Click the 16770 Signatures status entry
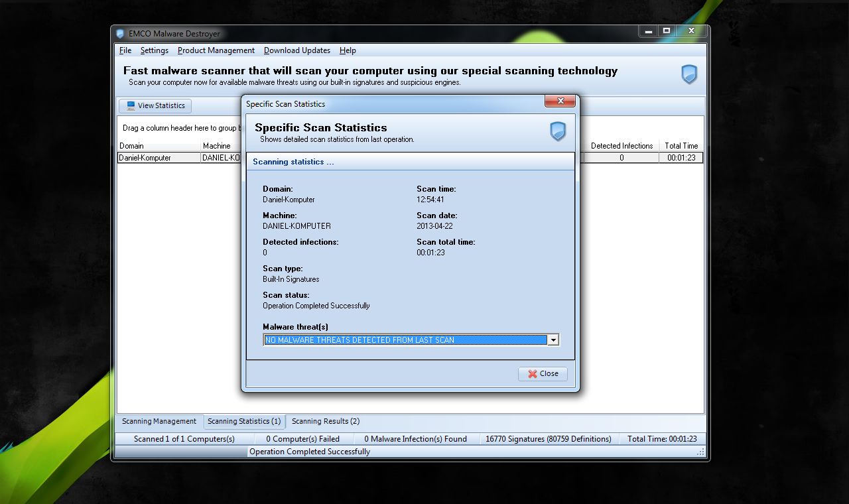Image resolution: width=849 pixels, height=504 pixels. pyautogui.click(x=549, y=439)
